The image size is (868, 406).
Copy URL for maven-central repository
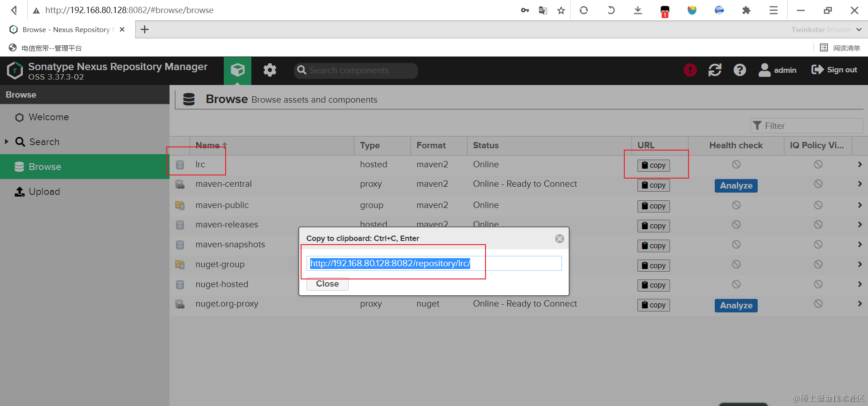pos(654,185)
